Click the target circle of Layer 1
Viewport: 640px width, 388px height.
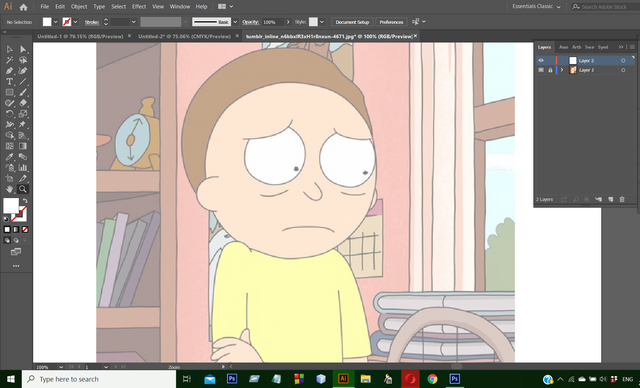(623, 70)
